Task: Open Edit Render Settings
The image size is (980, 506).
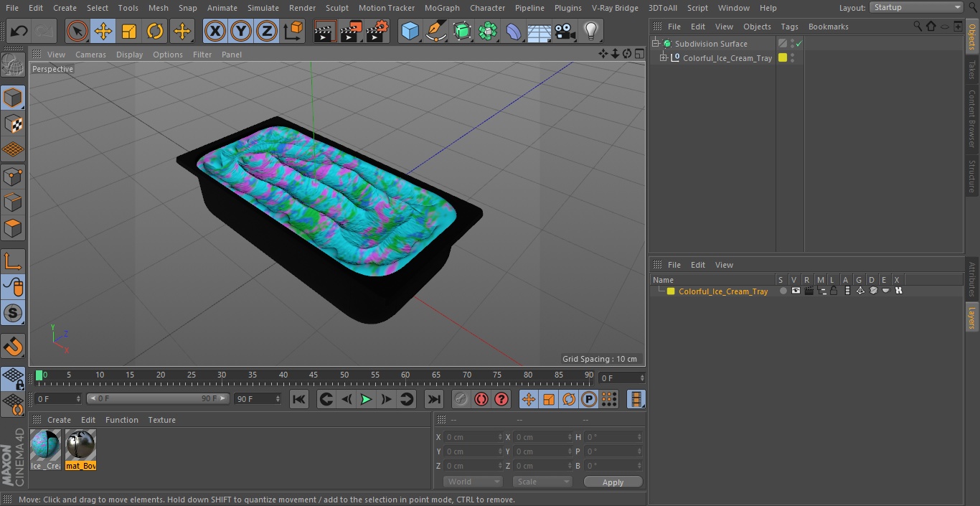Action: tap(377, 31)
